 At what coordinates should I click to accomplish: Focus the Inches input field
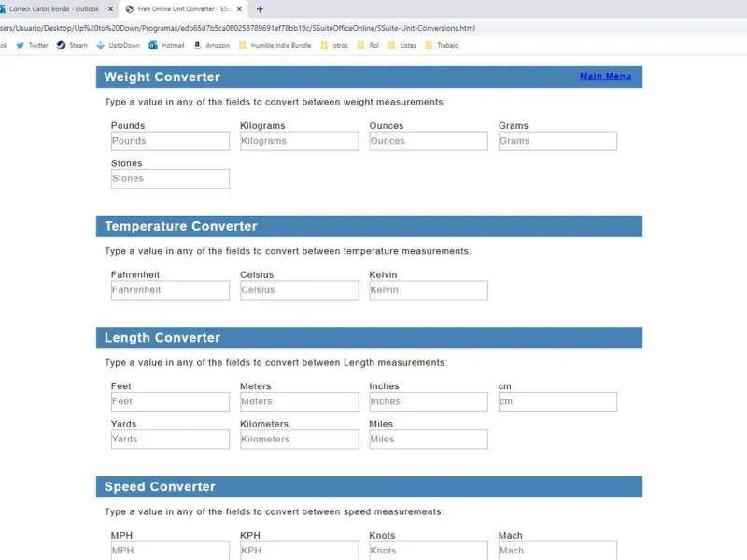point(429,401)
